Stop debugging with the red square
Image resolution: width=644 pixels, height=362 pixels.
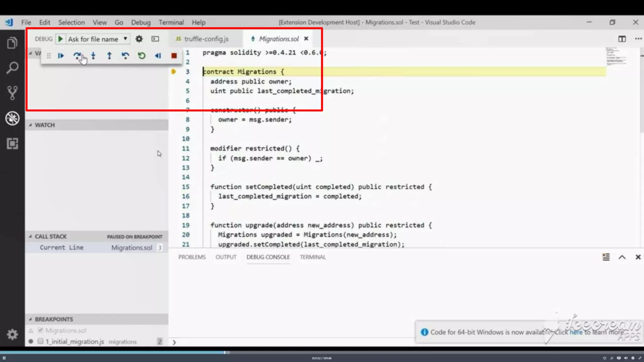[174, 56]
